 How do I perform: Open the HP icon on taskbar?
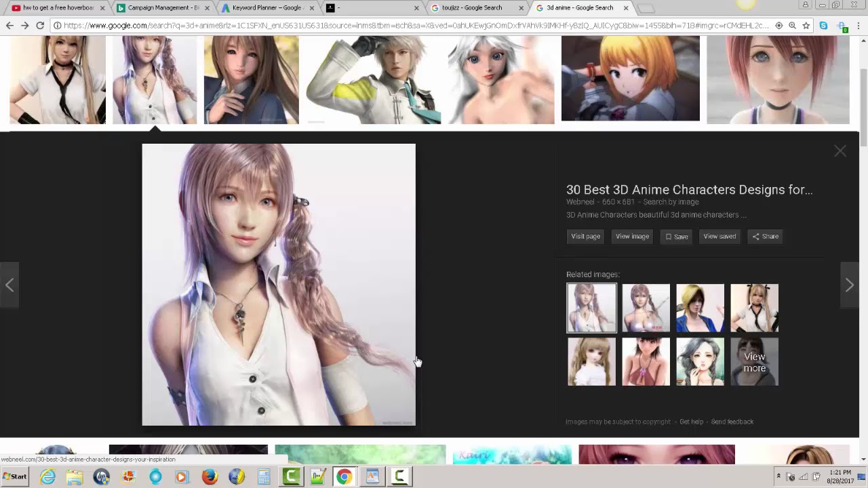[102, 476]
